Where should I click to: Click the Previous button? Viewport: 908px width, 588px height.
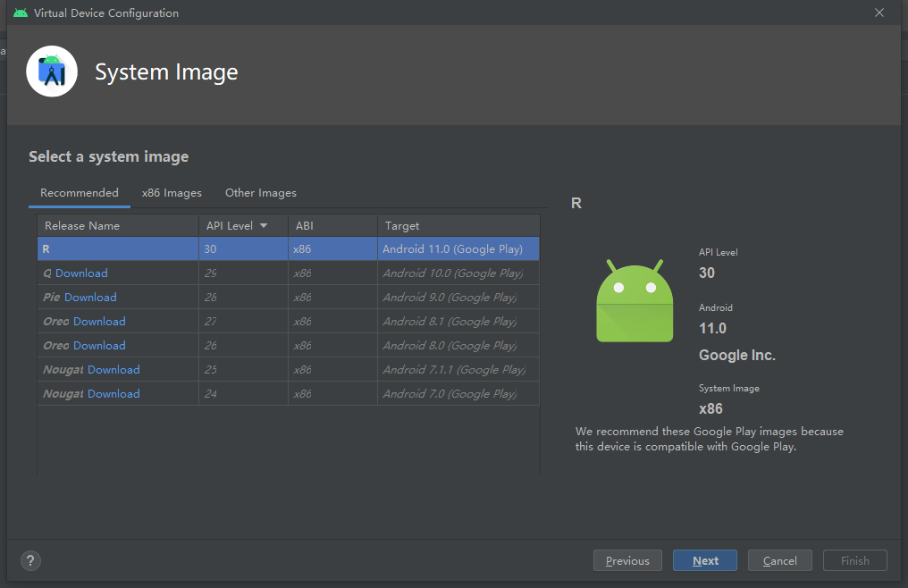pyautogui.click(x=627, y=560)
